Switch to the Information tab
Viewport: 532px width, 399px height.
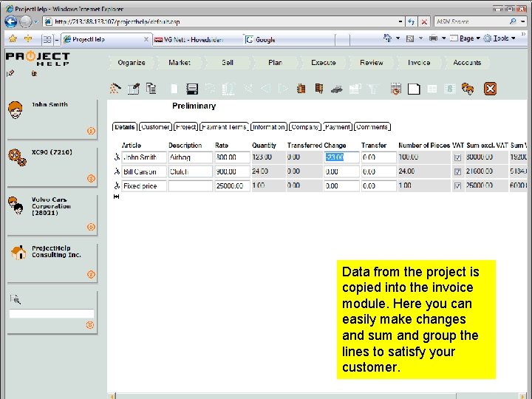tap(269, 127)
